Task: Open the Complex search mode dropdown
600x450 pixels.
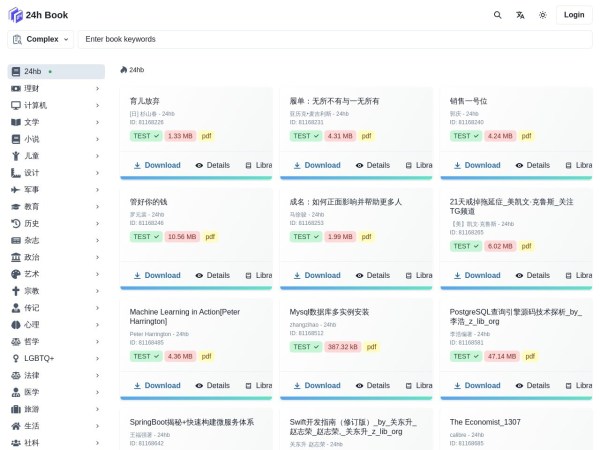Action: [41, 39]
